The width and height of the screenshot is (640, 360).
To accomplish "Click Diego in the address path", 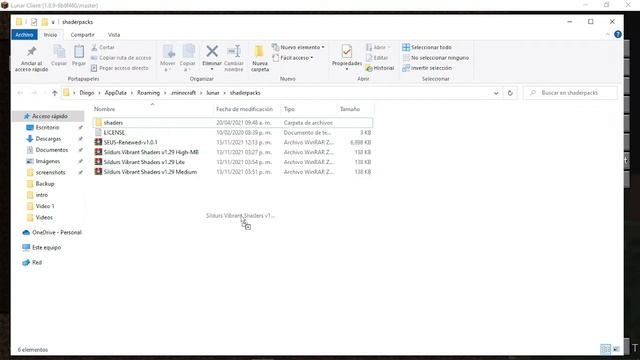I will point(87,93).
